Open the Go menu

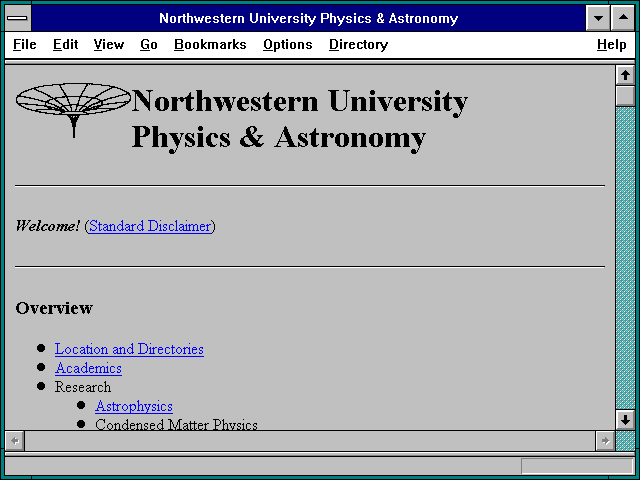point(149,44)
